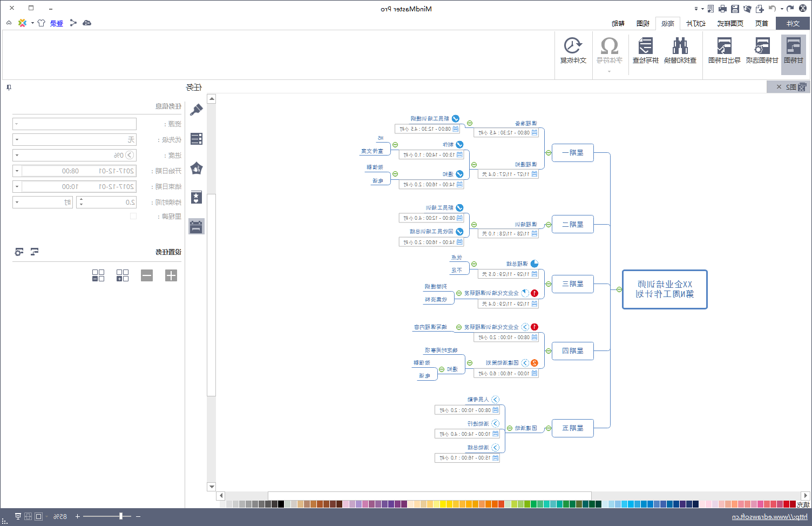This screenshot has height=526, width=812.
Task: Open the 优先级 dropdown showing 无
Action: (x=75, y=139)
